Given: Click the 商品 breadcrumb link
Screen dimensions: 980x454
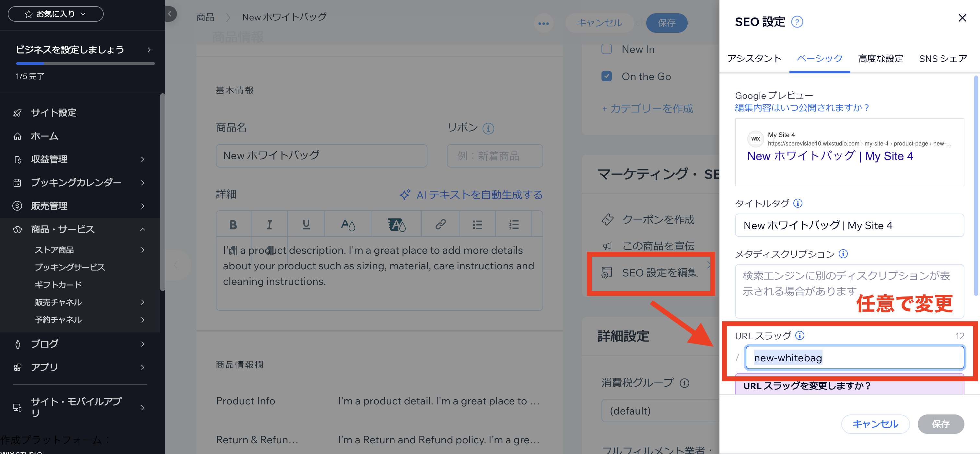Looking at the screenshot, I should [x=205, y=17].
